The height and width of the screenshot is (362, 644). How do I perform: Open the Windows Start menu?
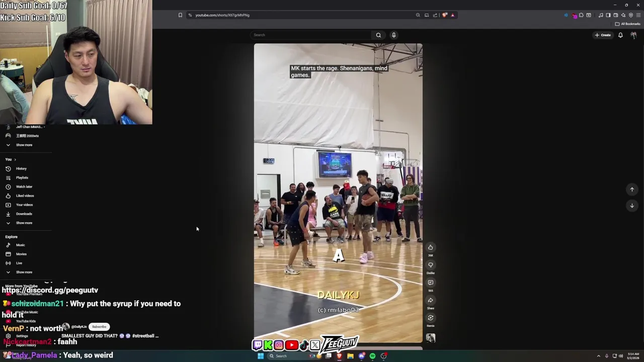261,356
